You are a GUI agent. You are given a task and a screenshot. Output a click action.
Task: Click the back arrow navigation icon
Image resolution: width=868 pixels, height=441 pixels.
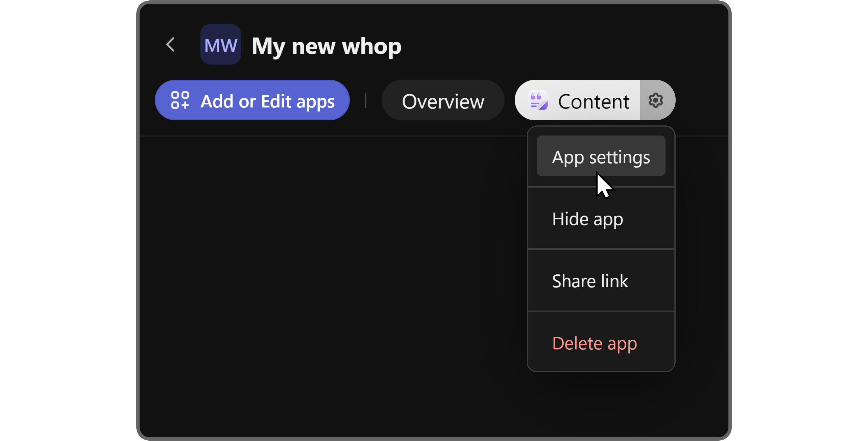(x=170, y=44)
